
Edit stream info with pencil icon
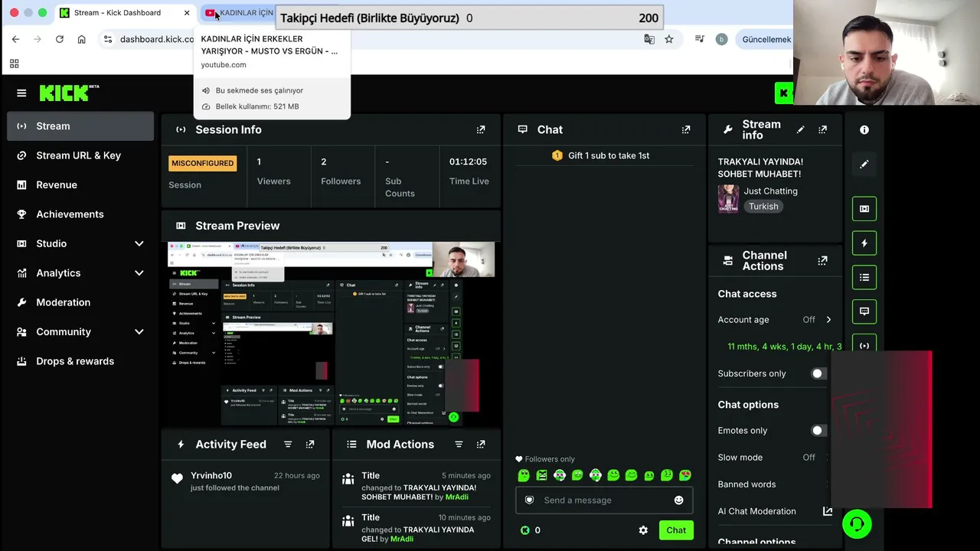pos(801,130)
